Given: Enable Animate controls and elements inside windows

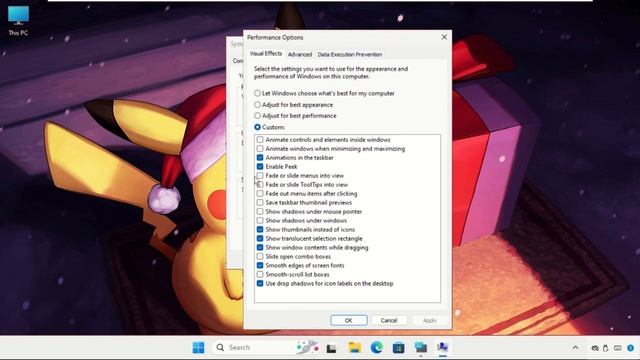Looking at the screenshot, I should point(260,140).
